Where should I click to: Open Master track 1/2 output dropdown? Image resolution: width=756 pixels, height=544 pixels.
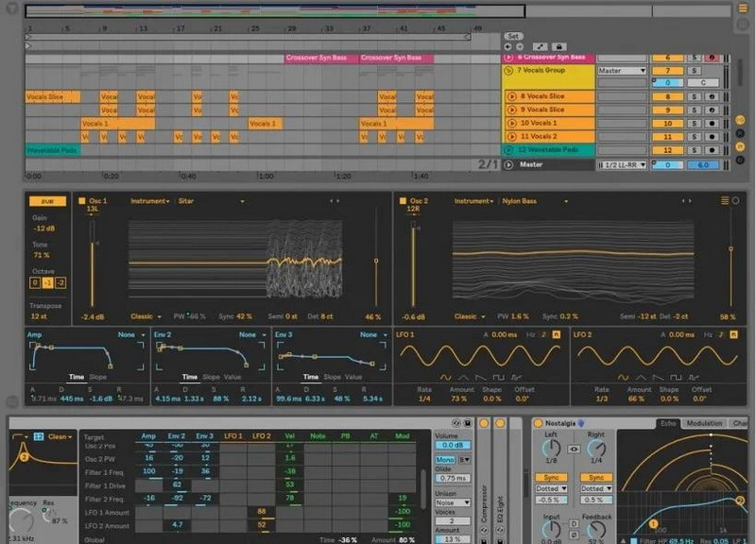coord(622,165)
